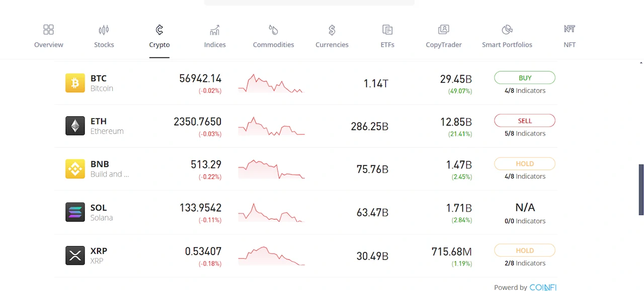
Task: Click the HOLD button for XRP
Action: coord(524,250)
